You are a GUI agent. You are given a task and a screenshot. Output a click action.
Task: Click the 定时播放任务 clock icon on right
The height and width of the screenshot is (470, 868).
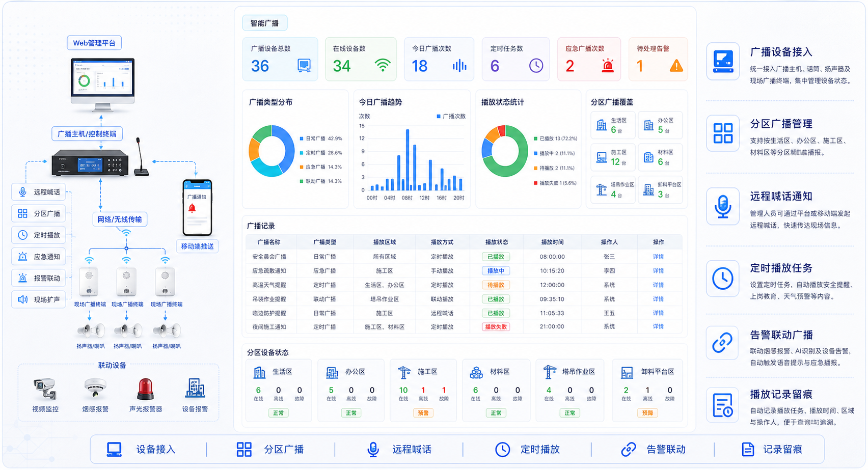723,279
